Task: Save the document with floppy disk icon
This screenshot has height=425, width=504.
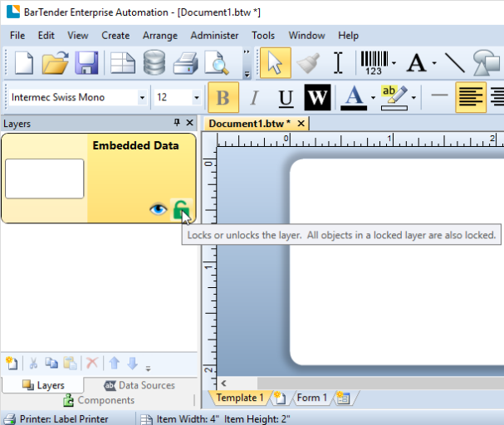Action: click(x=86, y=63)
